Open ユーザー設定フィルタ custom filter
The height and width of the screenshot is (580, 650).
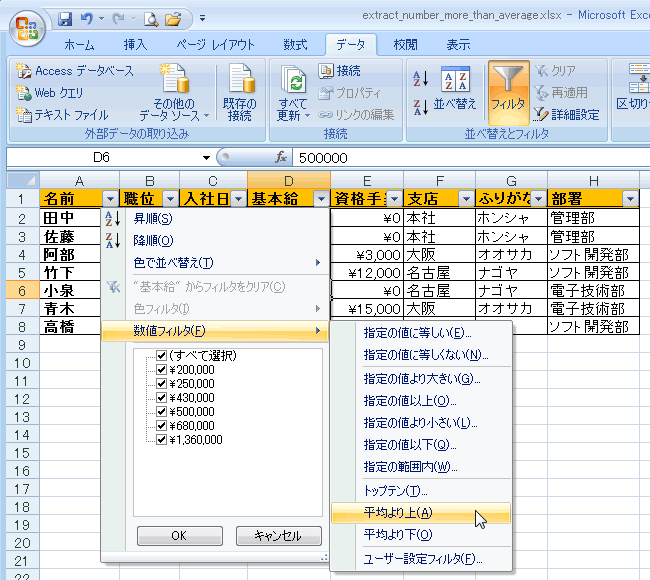[421, 559]
